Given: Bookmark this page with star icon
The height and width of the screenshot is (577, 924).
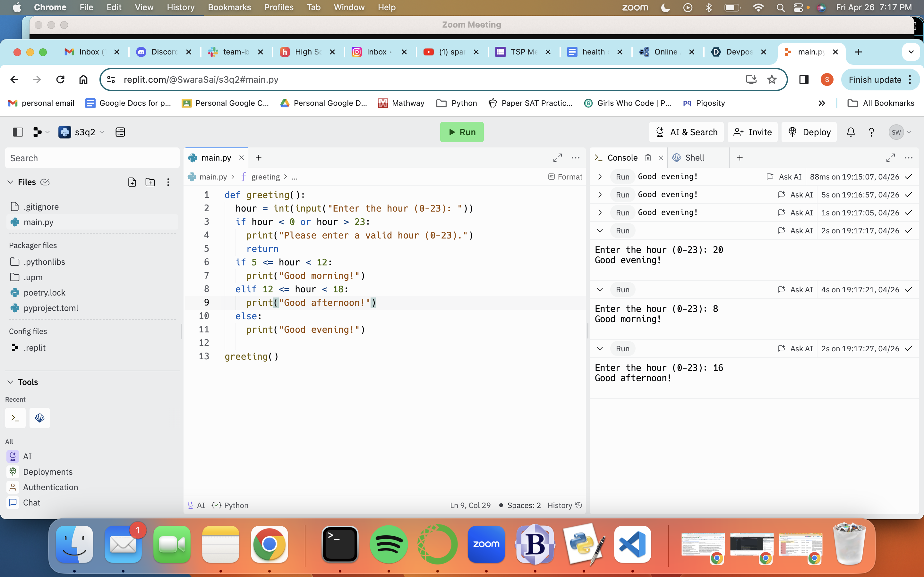Looking at the screenshot, I should click(772, 79).
